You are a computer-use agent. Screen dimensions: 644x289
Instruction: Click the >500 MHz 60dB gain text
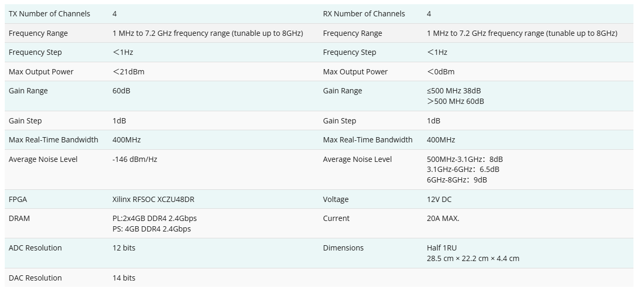[x=455, y=101]
